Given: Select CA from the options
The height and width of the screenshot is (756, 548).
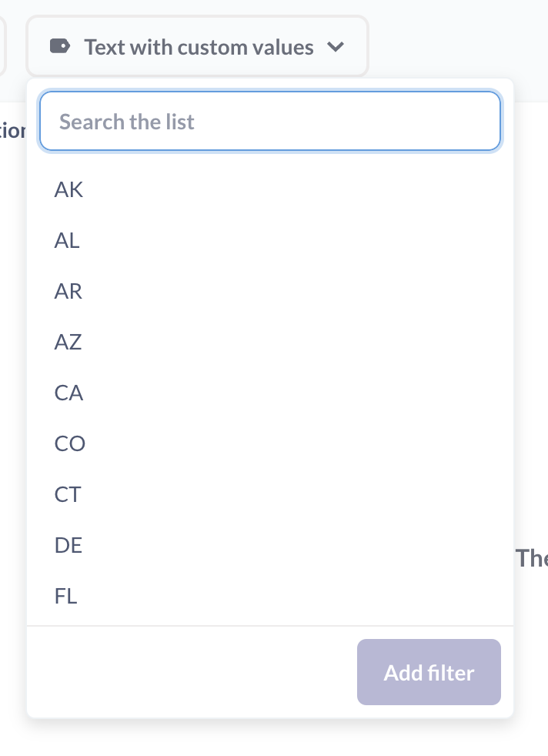Looking at the screenshot, I should tap(68, 393).
